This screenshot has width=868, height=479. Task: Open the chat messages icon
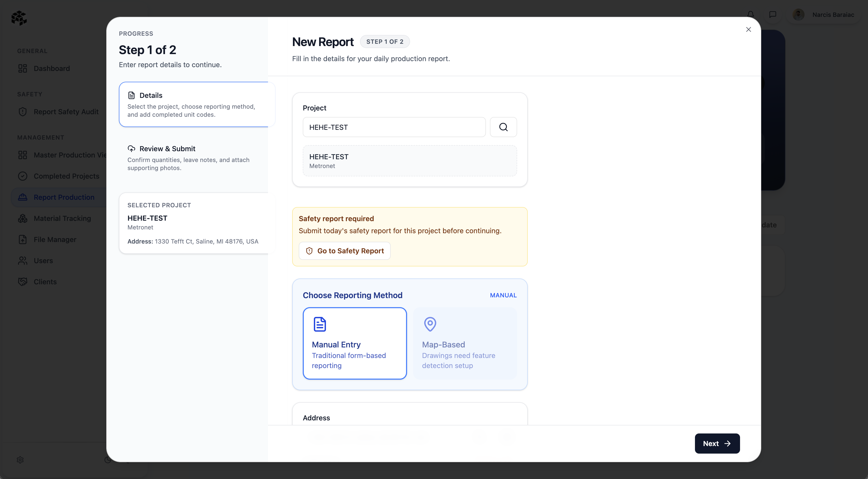pos(773,15)
